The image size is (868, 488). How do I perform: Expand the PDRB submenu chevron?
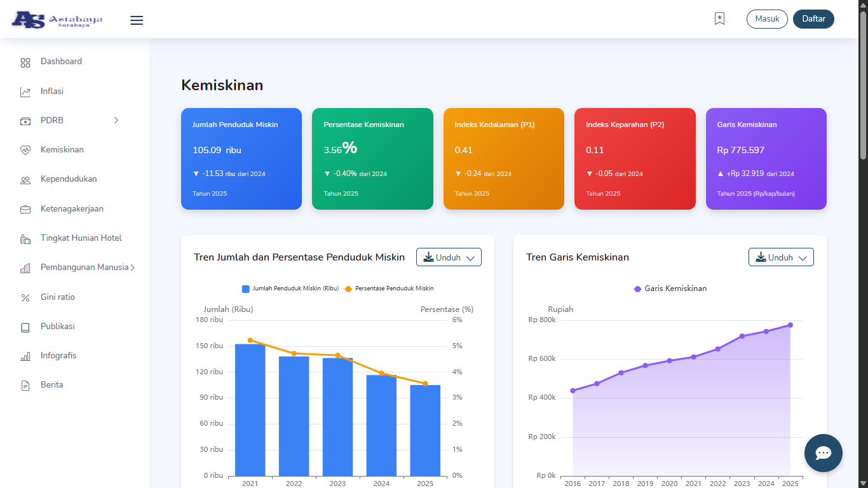coord(116,121)
